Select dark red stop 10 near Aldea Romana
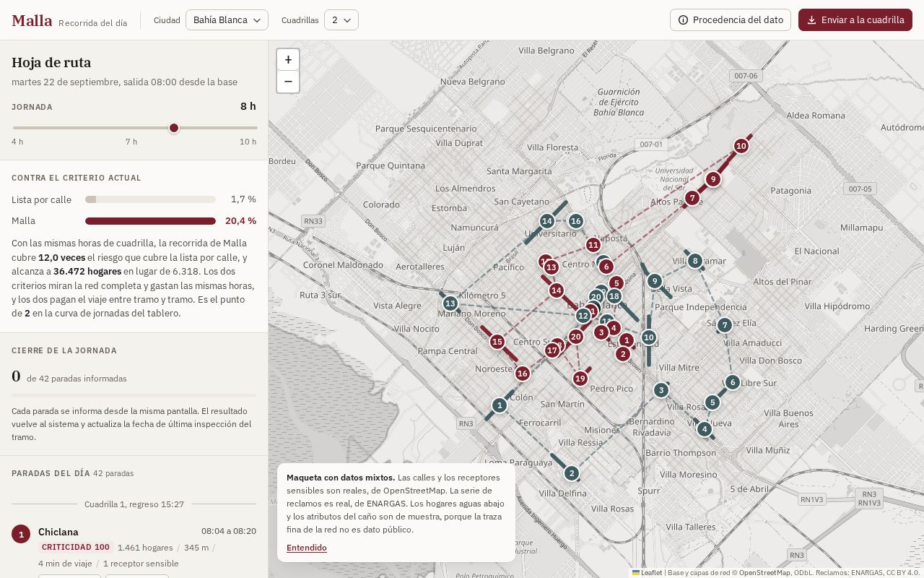 click(741, 146)
